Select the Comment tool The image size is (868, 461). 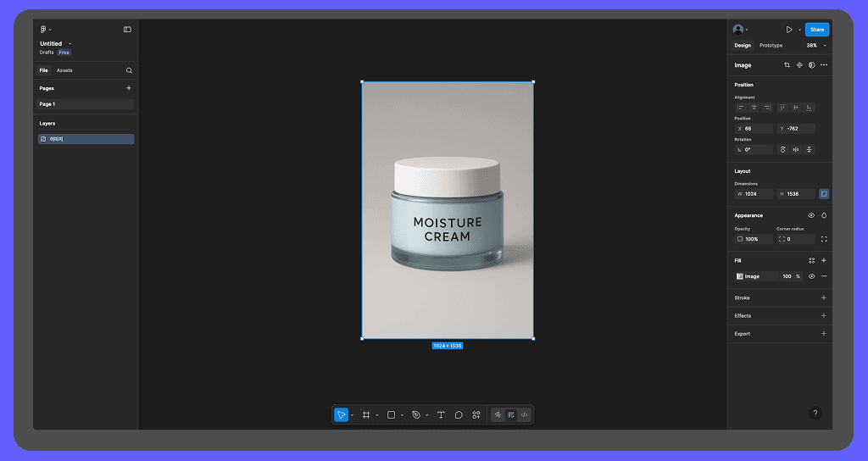tap(459, 415)
